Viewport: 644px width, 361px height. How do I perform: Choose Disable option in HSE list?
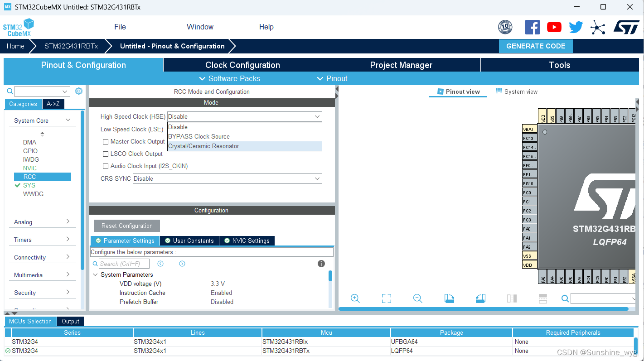(245, 127)
